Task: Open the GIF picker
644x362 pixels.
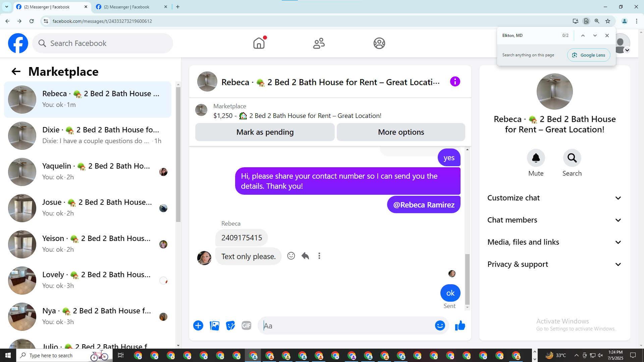Action: [x=246, y=325]
